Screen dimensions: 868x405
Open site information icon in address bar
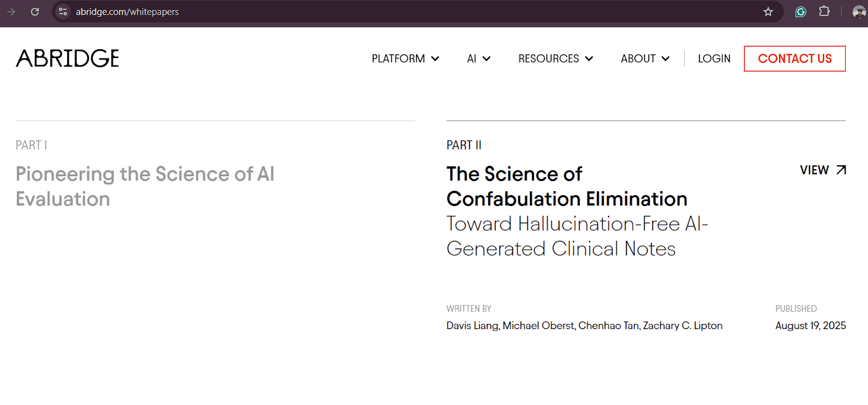(x=63, y=11)
